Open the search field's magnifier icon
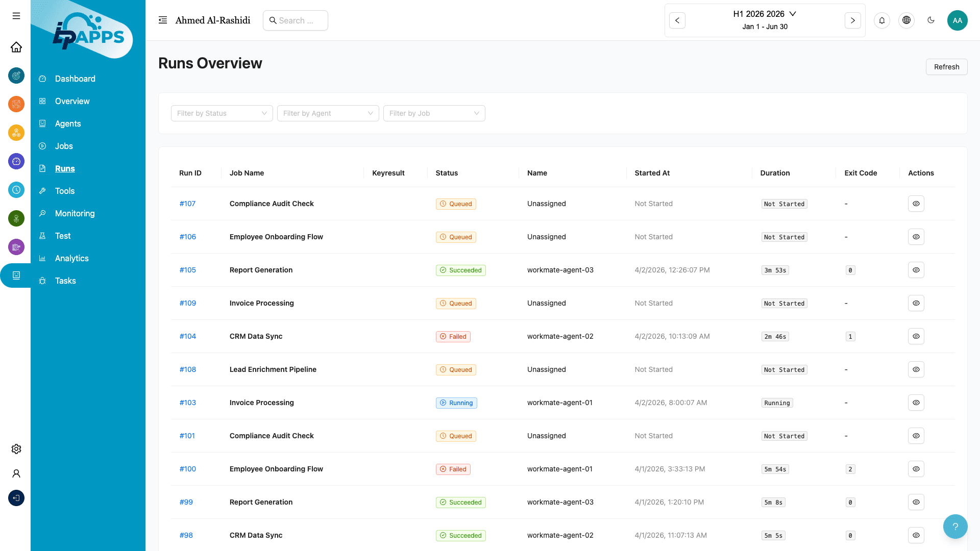Viewport: 980px width, 551px height. [x=273, y=20]
